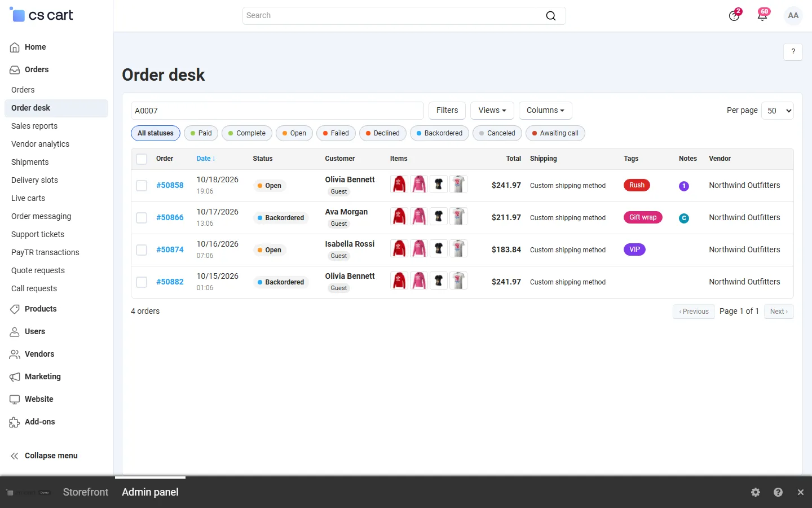Open status dropdown of order #50882

coord(281,282)
